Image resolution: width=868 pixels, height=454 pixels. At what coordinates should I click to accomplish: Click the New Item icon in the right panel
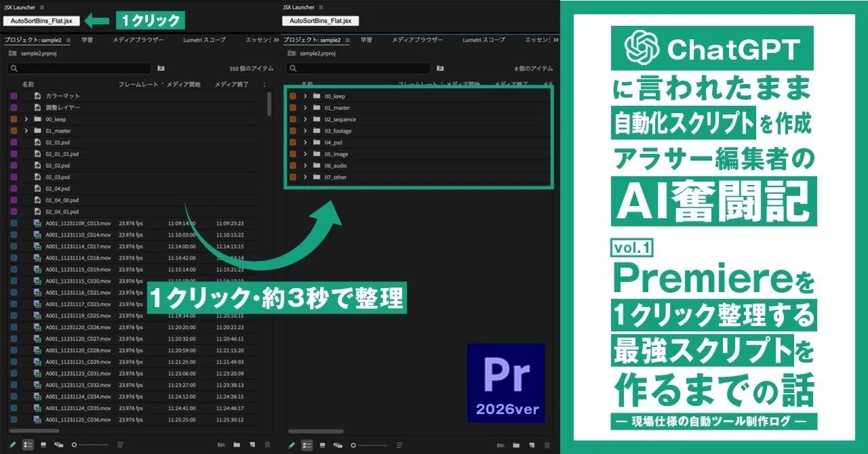coord(532,445)
